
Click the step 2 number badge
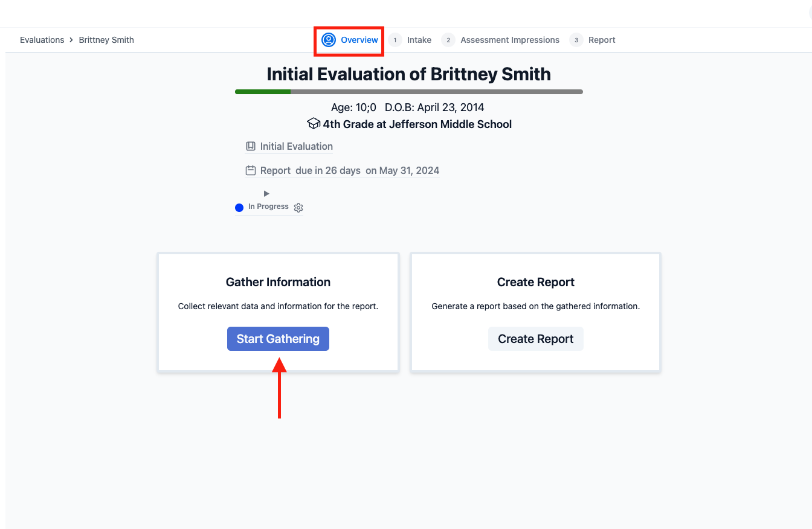pyautogui.click(x=448, y=40)
